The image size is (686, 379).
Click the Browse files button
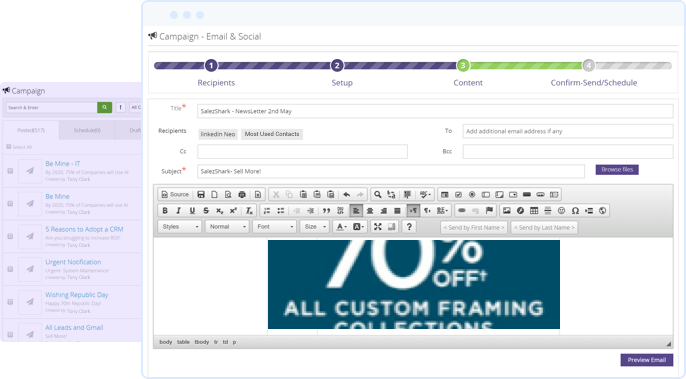click(x=617, y=169)
